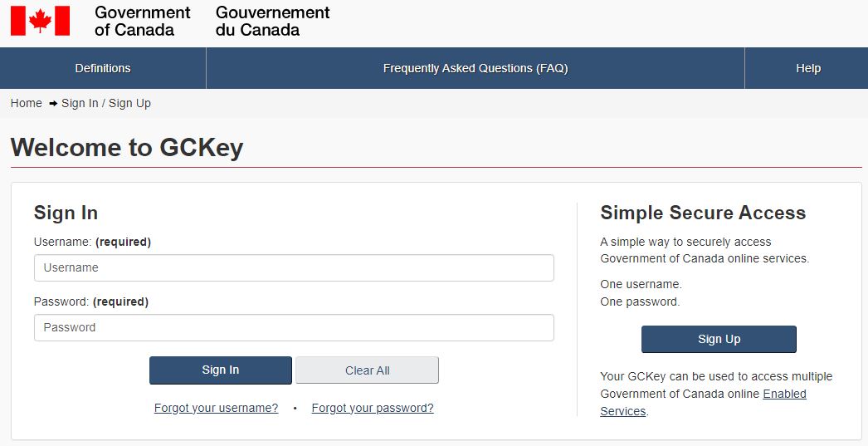Go to Home breadcrumb link
This screenshot has width=868, height=446.
pos(26,103)
